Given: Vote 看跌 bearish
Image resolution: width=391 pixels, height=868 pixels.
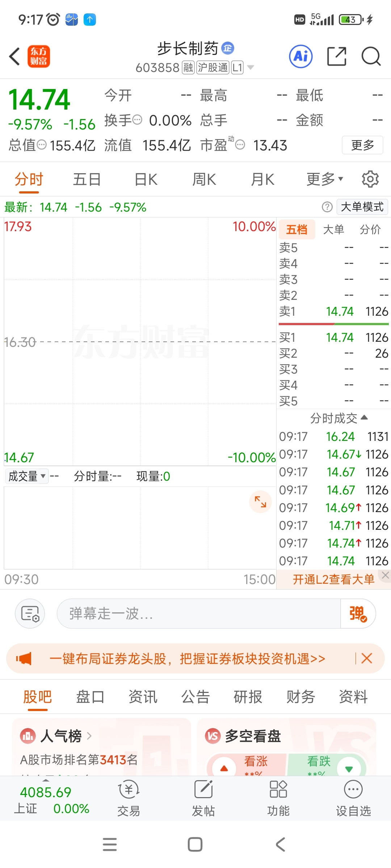Looking at the screenshot, I should click(327, 765).
